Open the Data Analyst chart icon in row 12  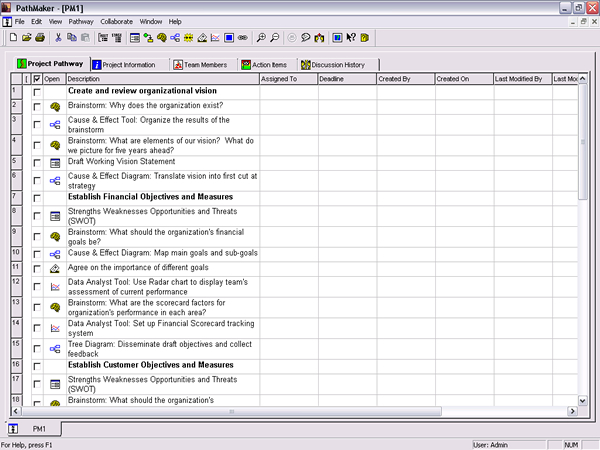56,288
